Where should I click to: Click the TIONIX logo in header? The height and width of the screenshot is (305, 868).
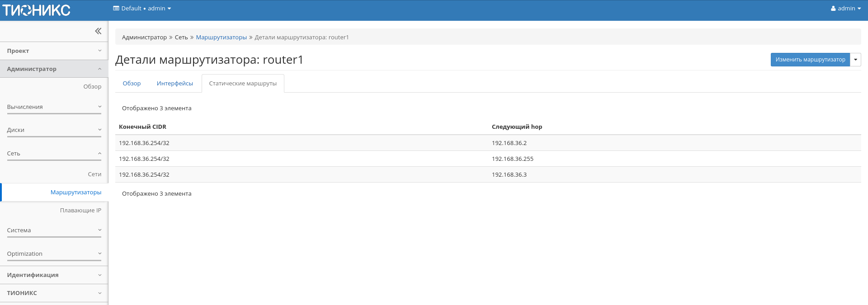click(36, 10)
